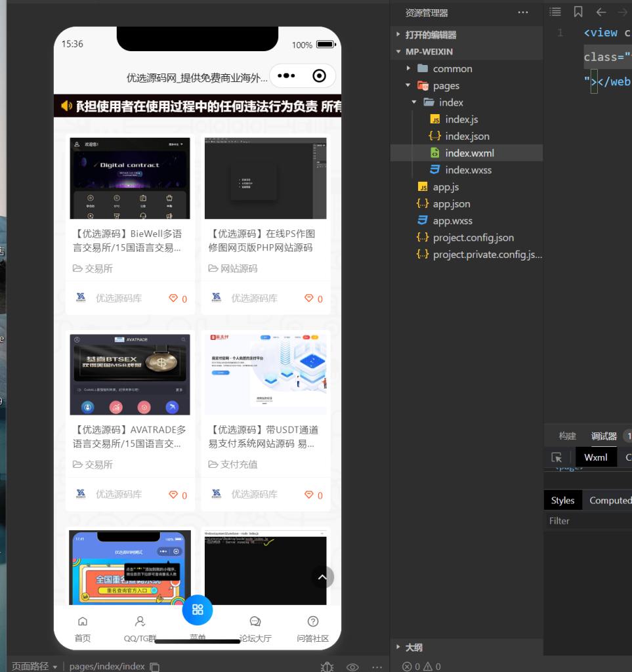Tap the 论坛大厅 tab in simulator bottom bar
Viewport: 632px width, 672px height.
(x=255, y=627)
